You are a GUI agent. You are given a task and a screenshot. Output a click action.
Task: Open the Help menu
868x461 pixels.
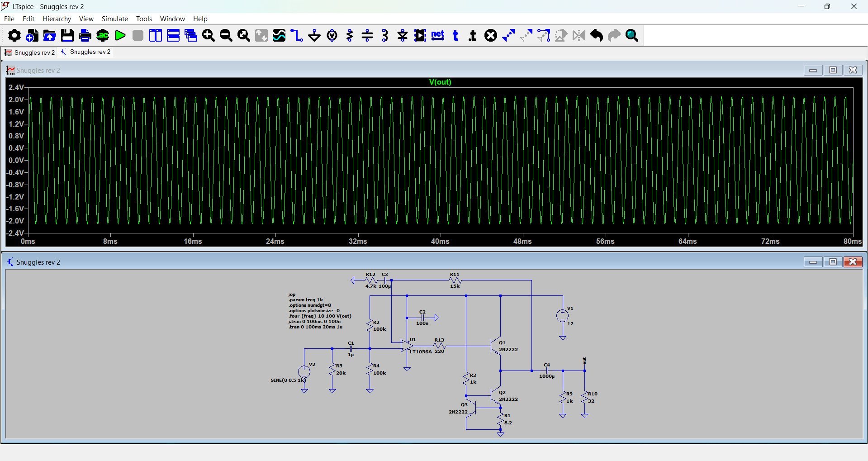tap(200, 19)
